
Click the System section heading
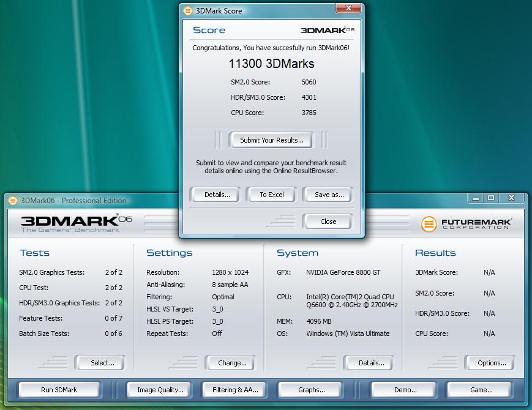point(298,253)
